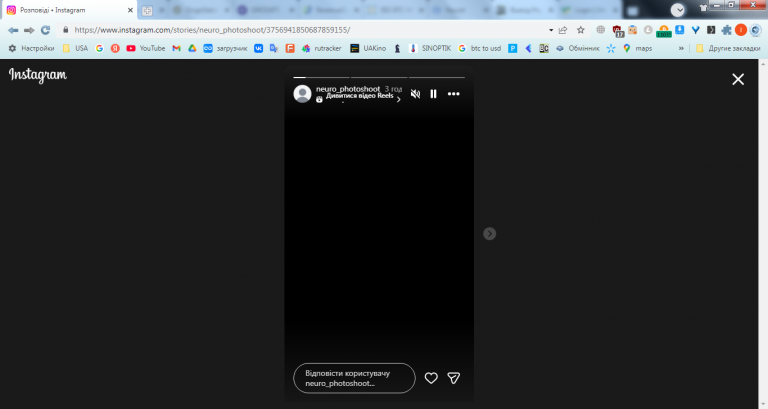
Task: Open the Gmail bookmark icon
Action: (176, 48)
